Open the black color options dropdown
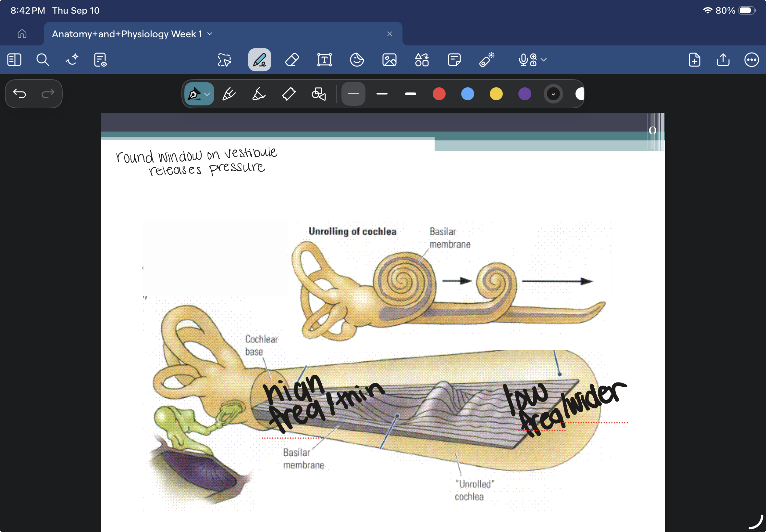This screenshot has width=766, height=532. tap(553, 94)
